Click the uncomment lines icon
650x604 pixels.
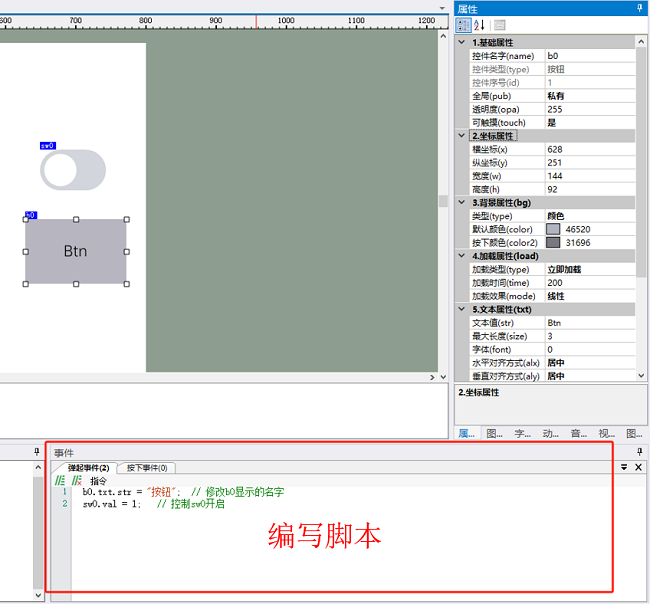coord(76,480)
